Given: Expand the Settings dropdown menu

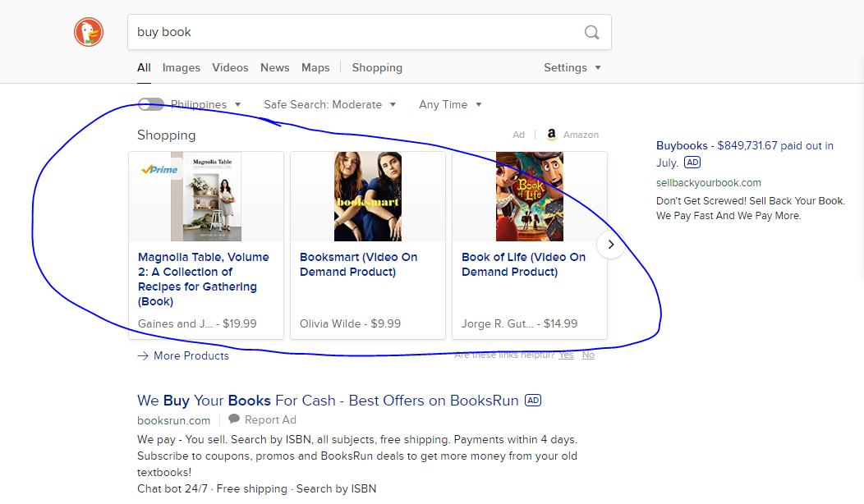Looking at the screenshot, I should click(572, 68).
